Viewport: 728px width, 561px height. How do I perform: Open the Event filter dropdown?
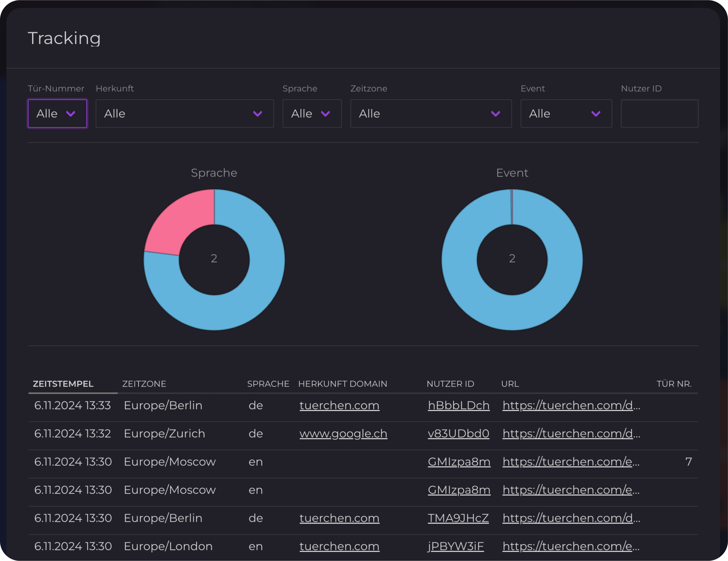pyautogui.click(x=566, y=114)
